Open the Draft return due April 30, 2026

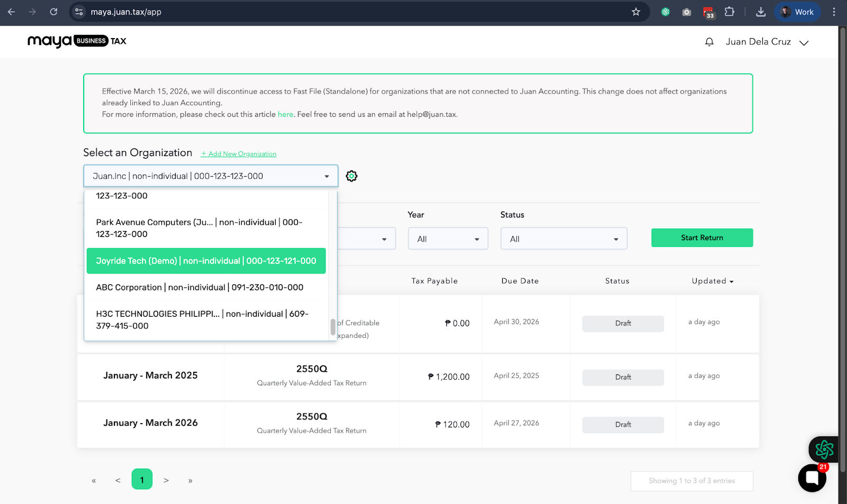pyautogui.click(x=623, y=324)
